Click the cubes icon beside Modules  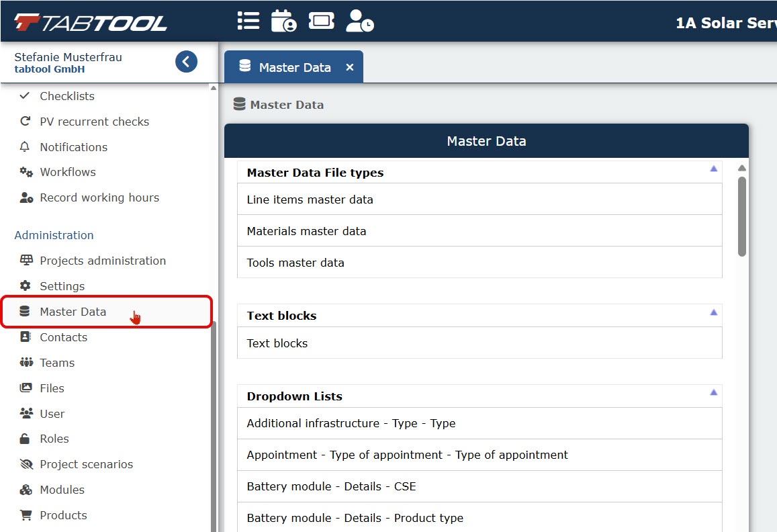click(26, 490)
